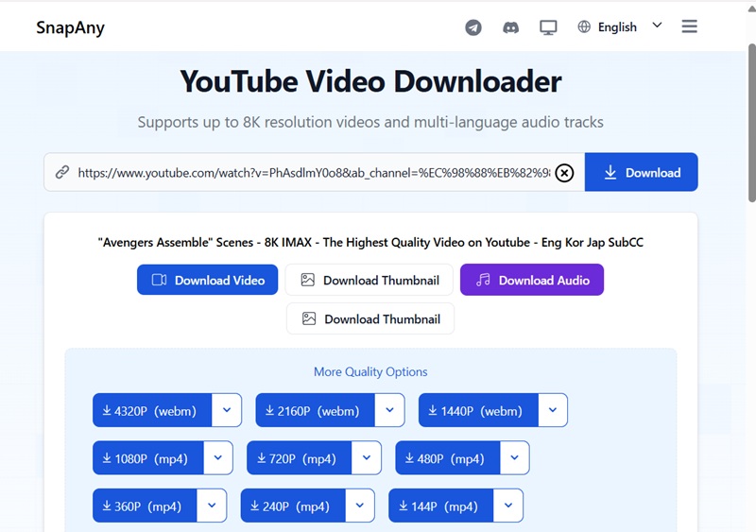This screenshot has height=532, width=756.
Task: Open the Discord community icon
Action: tap(510, 27)
